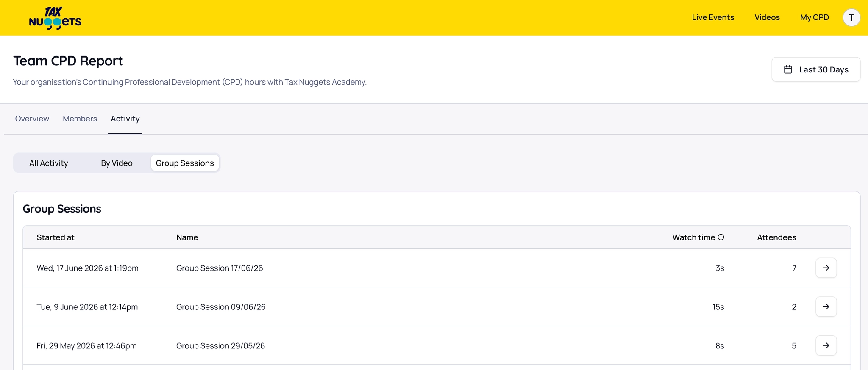Click the name Group Session 17/06/26
This screenshot has width=868, height=370.
coord(220,268)
